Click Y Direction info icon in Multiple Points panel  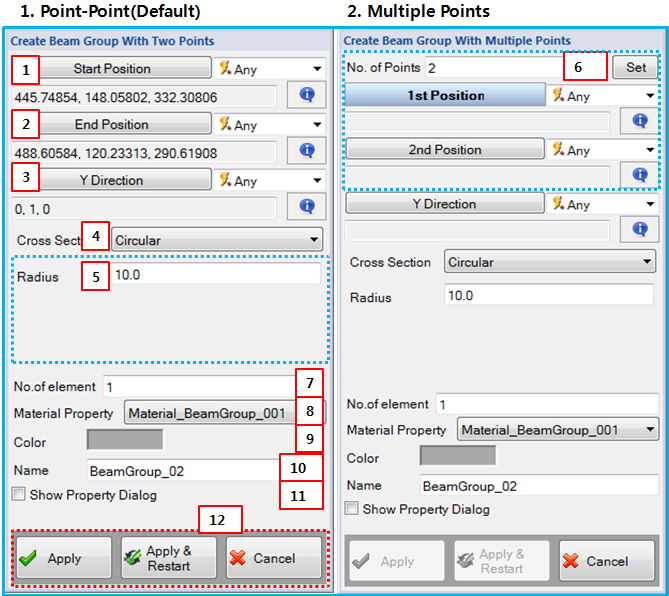639,229
